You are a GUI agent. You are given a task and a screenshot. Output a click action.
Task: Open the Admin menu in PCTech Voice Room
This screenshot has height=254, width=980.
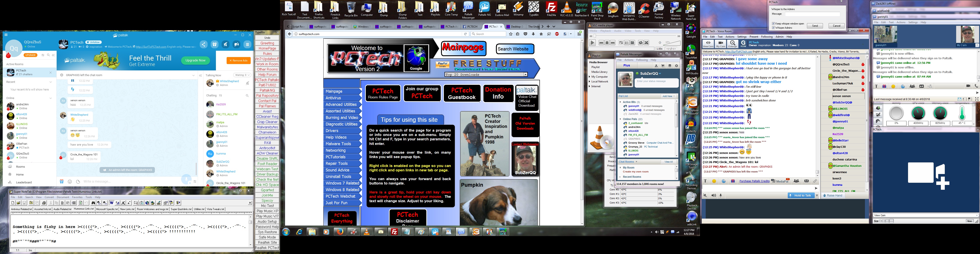coord(779,37)
